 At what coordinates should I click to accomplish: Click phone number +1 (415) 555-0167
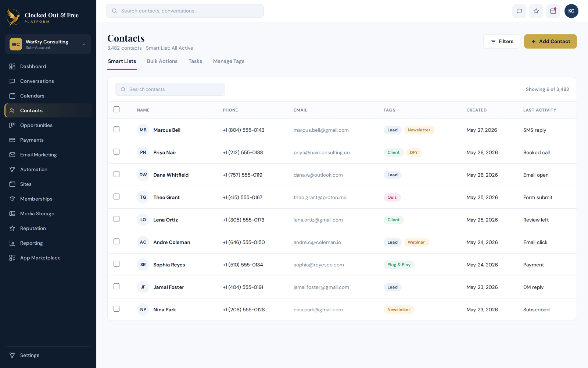point(243,197)
